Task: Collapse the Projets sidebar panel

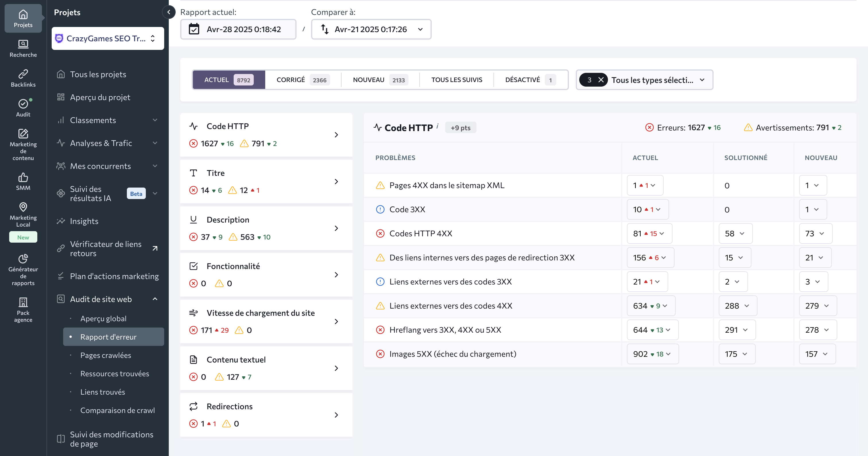Action: [169, 12]
